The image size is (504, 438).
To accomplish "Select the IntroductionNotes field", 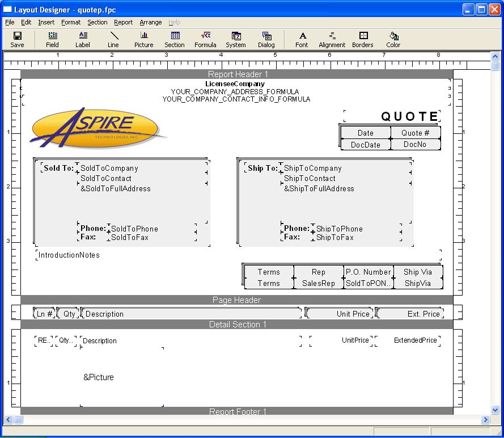I will (69, 255).
